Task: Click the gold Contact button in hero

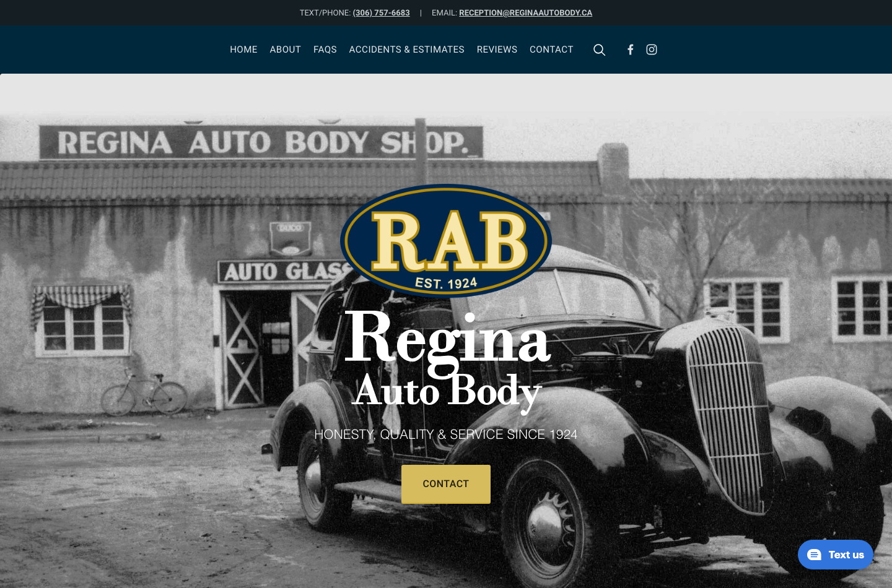Action: (x=446, y=484)
